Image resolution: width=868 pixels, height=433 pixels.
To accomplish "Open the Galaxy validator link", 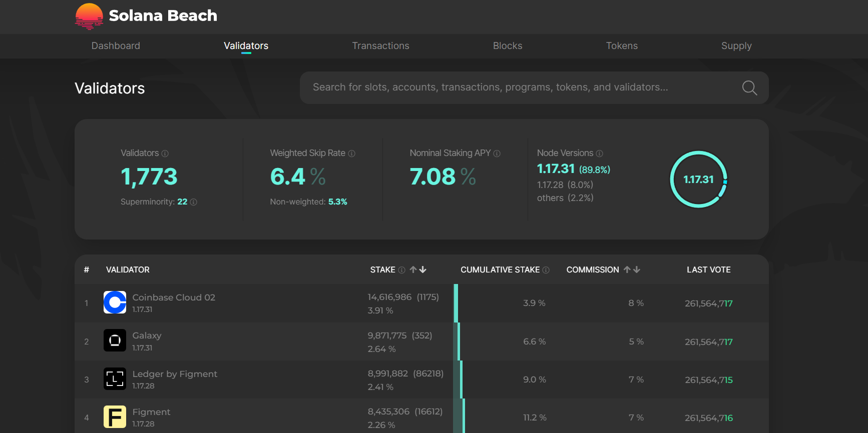I will pyautogui.click(x=147, y=335).
